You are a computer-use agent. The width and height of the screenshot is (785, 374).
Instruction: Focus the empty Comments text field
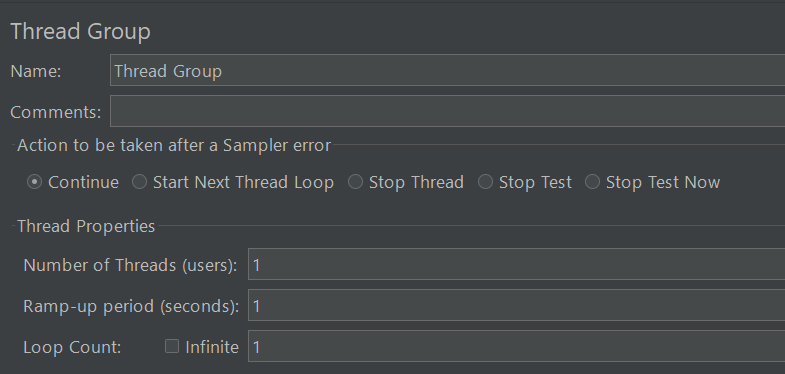447,111
